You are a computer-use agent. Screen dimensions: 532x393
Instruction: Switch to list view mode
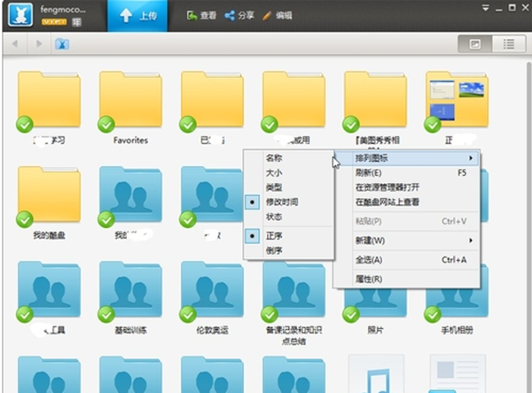(509, 43)
